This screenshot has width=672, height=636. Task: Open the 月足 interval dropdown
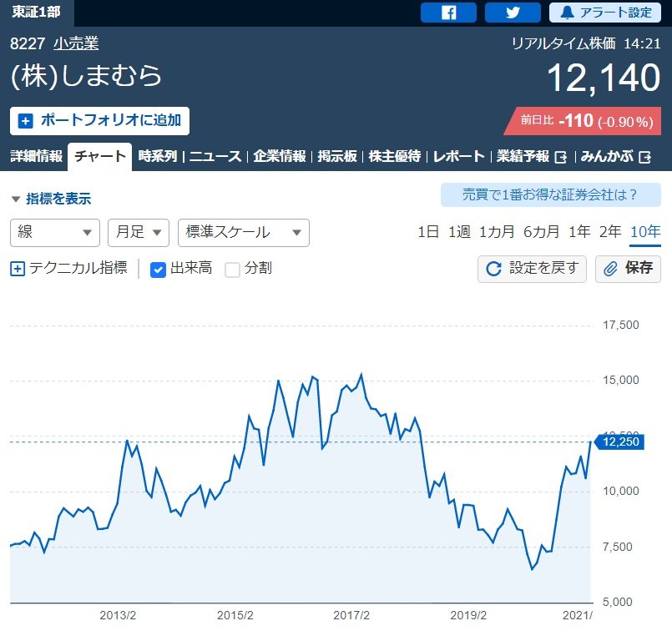(138, 233)
